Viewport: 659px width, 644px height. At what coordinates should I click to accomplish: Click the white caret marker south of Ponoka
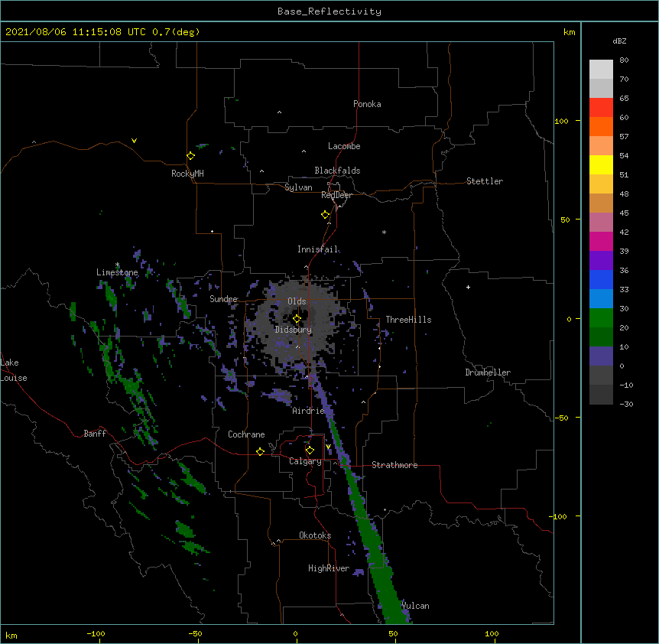279,112
